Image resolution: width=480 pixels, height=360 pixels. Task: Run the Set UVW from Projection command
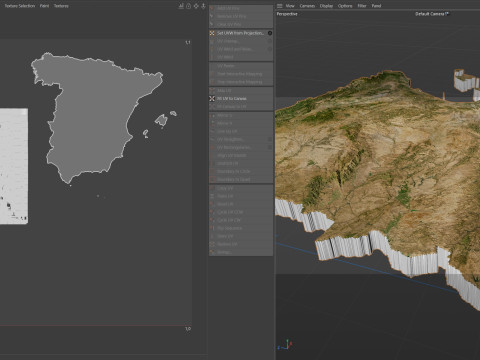(x=240, y=33)
